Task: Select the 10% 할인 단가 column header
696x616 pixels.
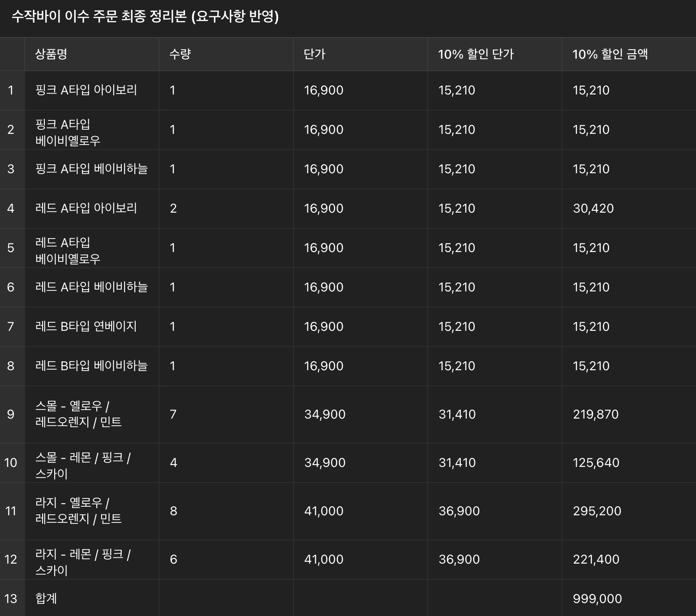Action: click(x=476, y=54)
